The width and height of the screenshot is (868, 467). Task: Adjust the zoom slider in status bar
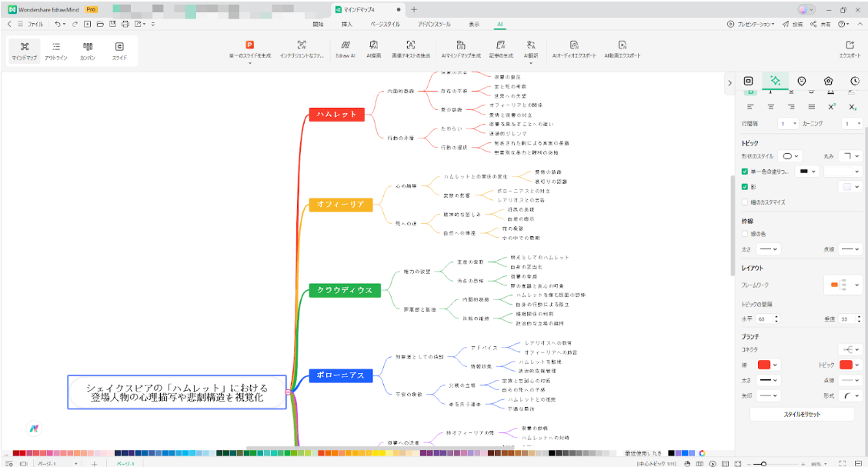[x=763, y=464]
